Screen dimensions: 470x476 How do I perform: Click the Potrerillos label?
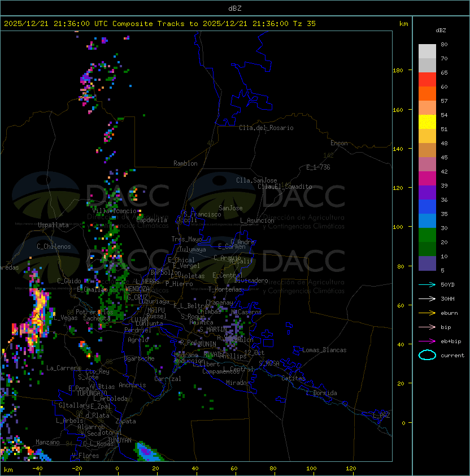click(x=94, y=312)
